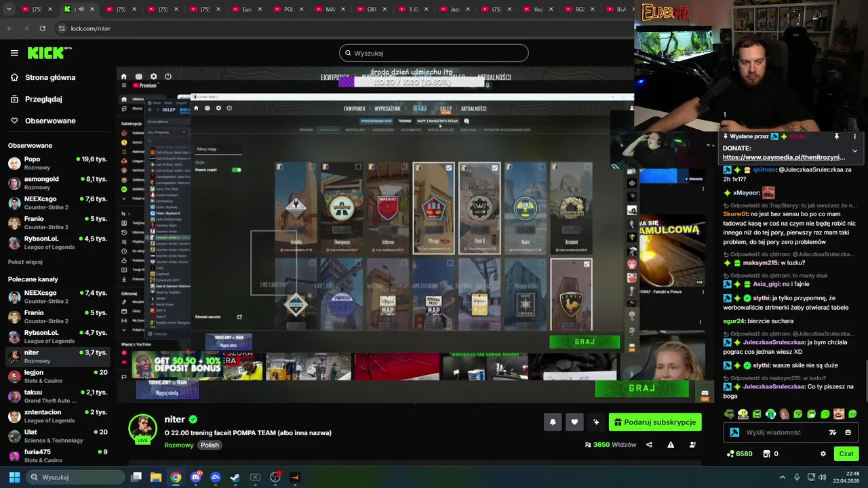Open xntentacion in recommended channels
This screenshot has width=868, height=488.
[58, 415]
